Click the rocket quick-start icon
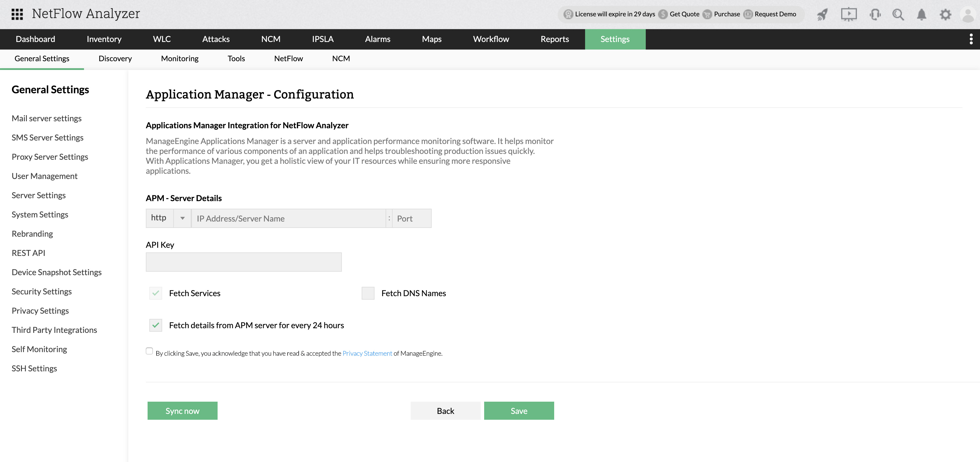 [822, 15]
